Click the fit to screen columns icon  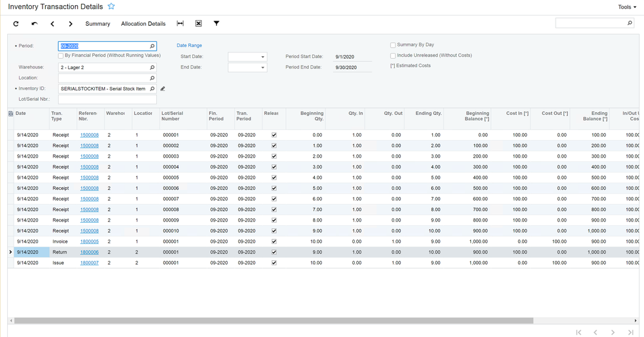(180, 24)
